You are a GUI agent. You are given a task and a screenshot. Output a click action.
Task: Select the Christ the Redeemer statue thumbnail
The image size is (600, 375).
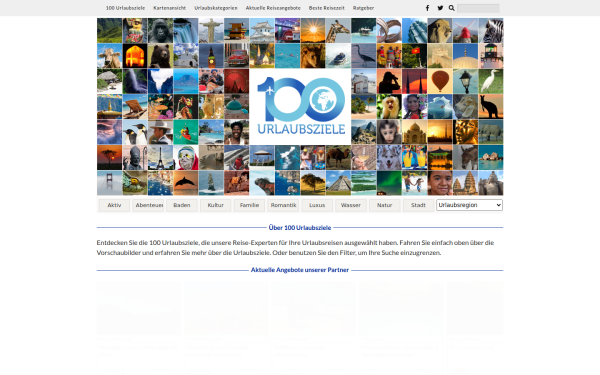pos(211,31)
